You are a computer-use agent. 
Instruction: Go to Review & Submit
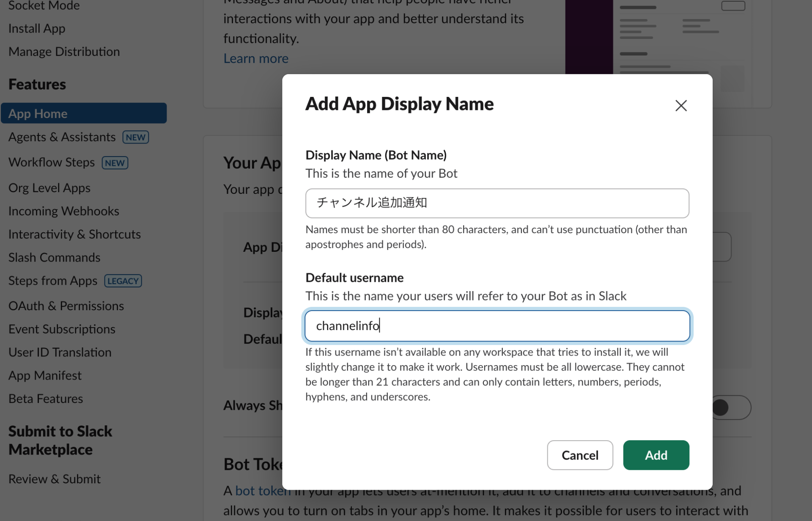pyautogui.click(x=54, y=478)
